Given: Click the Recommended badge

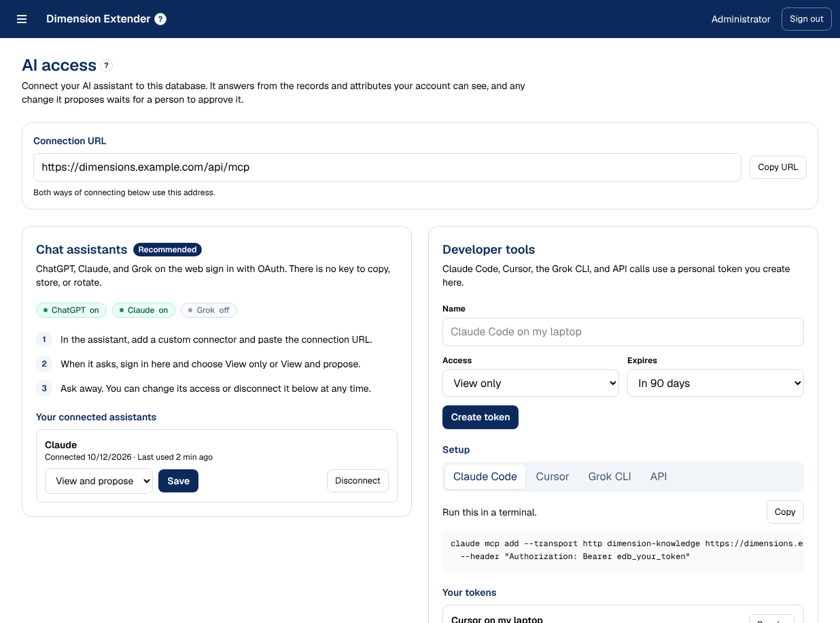Looking at the screenshot, I should point(167,250).
